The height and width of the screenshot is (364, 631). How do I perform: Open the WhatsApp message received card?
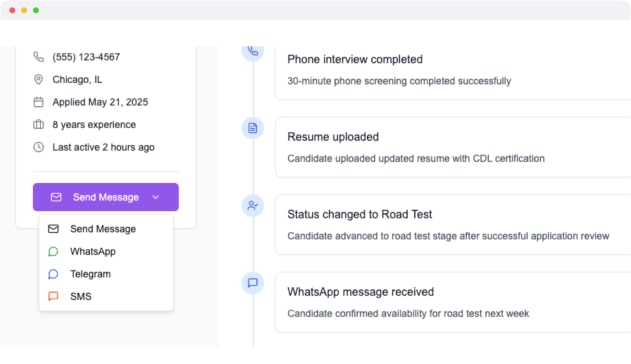pos(453,302)
